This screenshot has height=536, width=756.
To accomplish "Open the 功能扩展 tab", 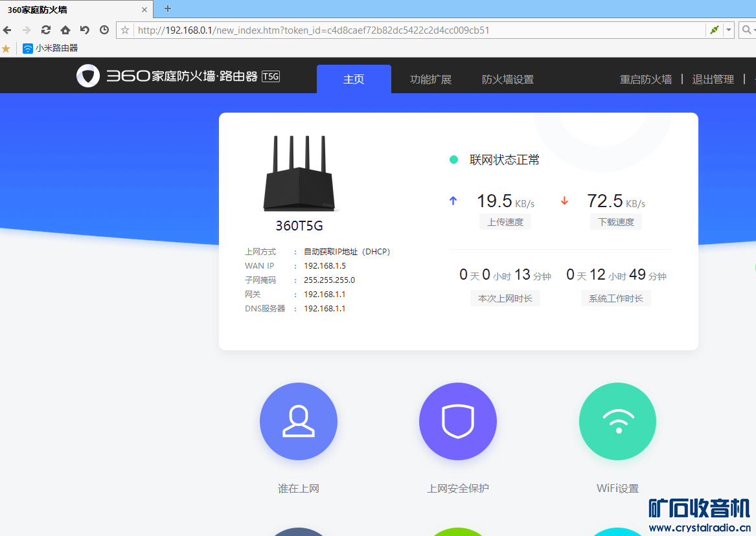I will [431, 80].
